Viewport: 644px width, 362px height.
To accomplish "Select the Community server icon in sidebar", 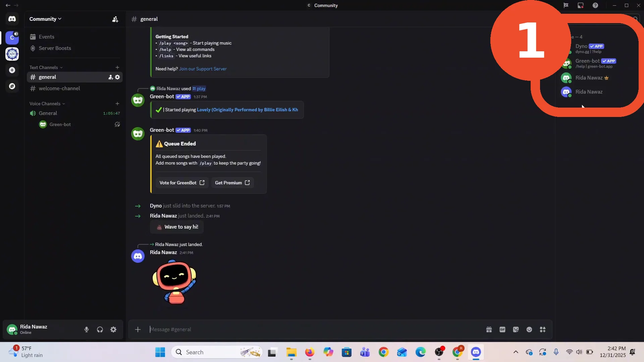I will [x=12, y=38].
